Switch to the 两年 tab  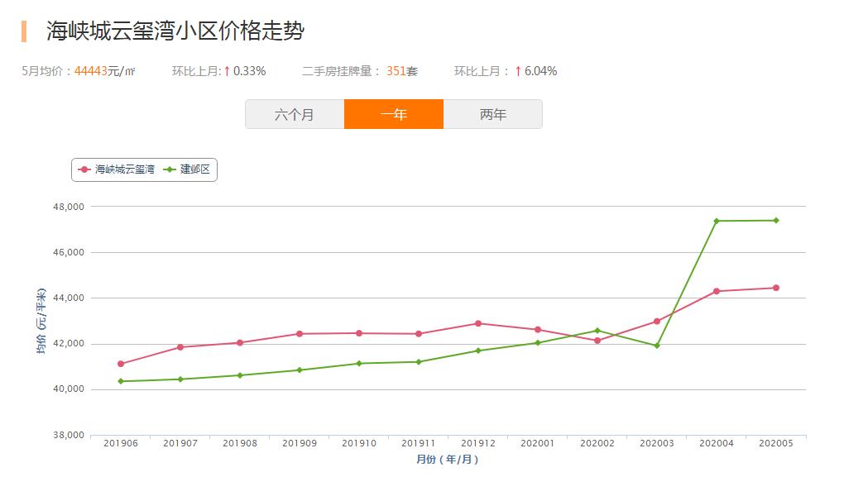click(492, 115)
